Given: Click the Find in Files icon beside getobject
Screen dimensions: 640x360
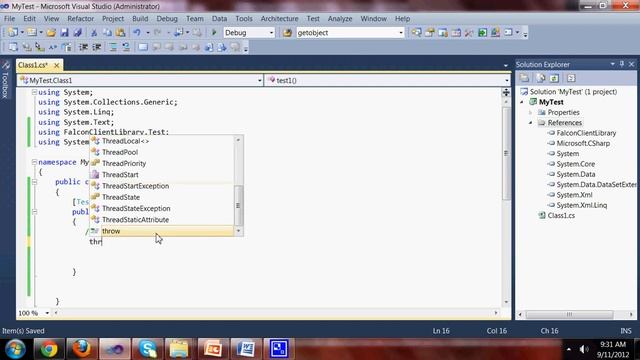Looking at the screenshot, I should click(287, 33).
